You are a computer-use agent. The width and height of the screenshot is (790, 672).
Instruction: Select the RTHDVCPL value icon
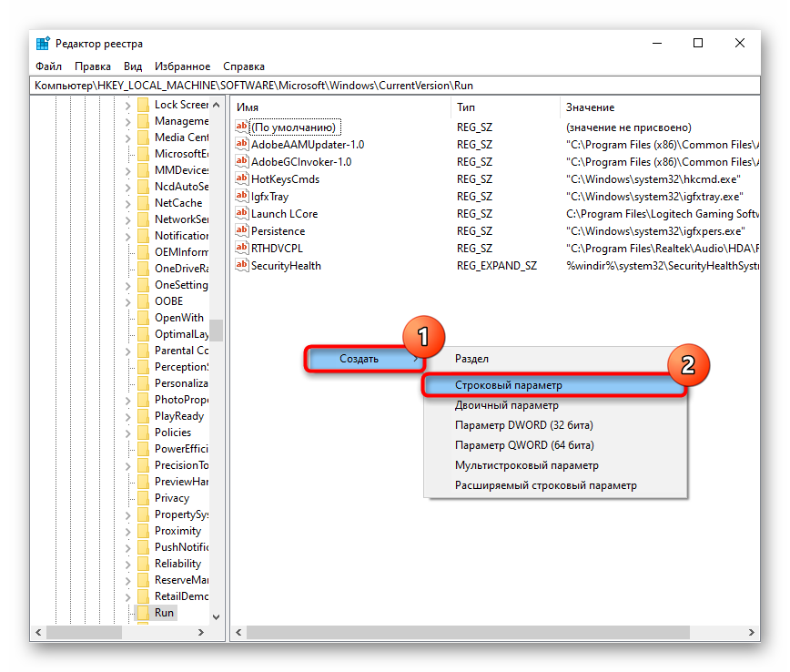coord(242,249)
